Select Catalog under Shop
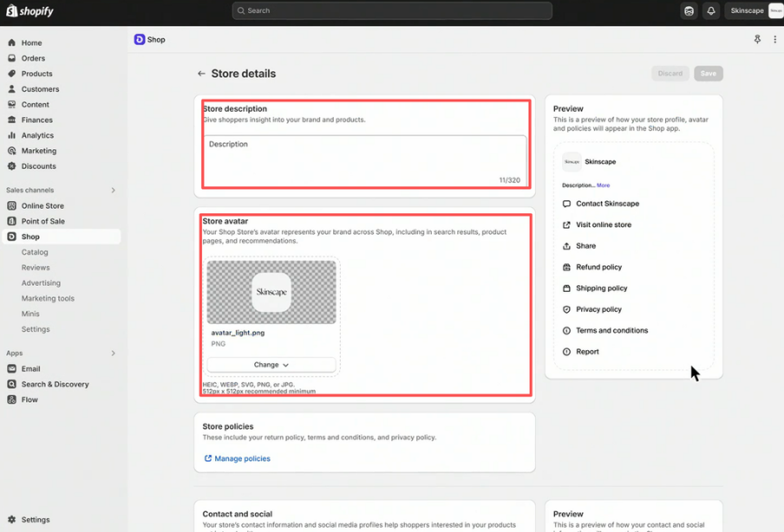This screenshot has width=784, height=532. click(x=35, y=252)
